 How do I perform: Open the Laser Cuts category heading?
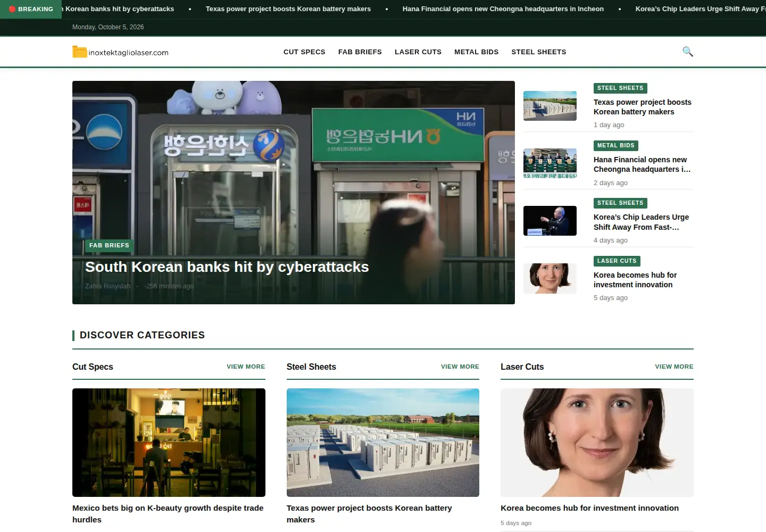pyautogui.click(x=522, y=367)
